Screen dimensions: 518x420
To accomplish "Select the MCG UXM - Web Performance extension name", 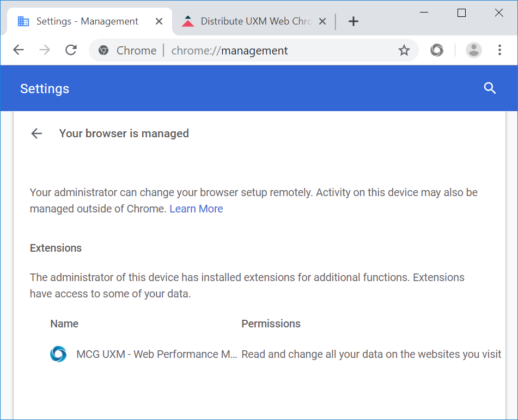I will [156, 354].
